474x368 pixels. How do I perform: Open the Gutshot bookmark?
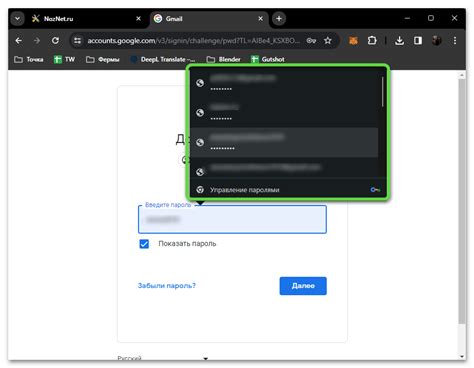click(x=268, y=59)
